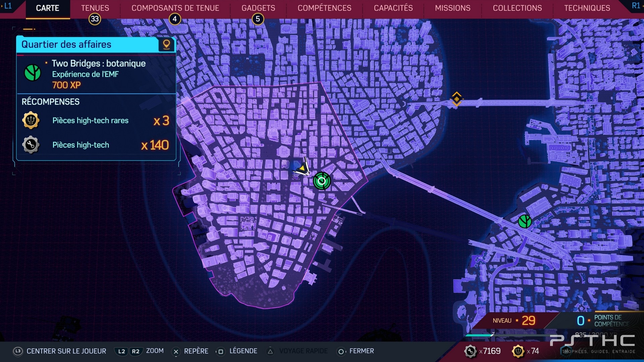Switch to the CAPACITÉS tab
Screen dimensions: 644x362
[x=393, y=8]
